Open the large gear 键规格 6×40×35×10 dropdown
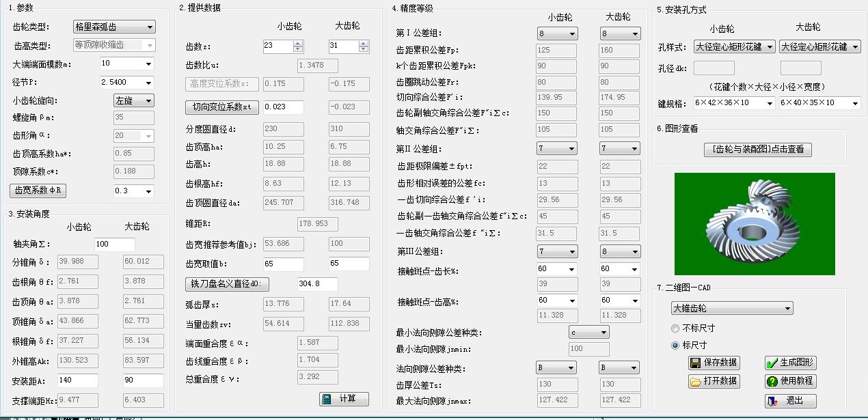 pos(820,103)
